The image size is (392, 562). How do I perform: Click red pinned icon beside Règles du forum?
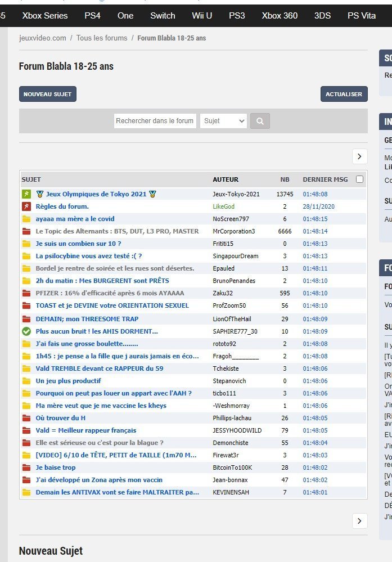point(26,206)
